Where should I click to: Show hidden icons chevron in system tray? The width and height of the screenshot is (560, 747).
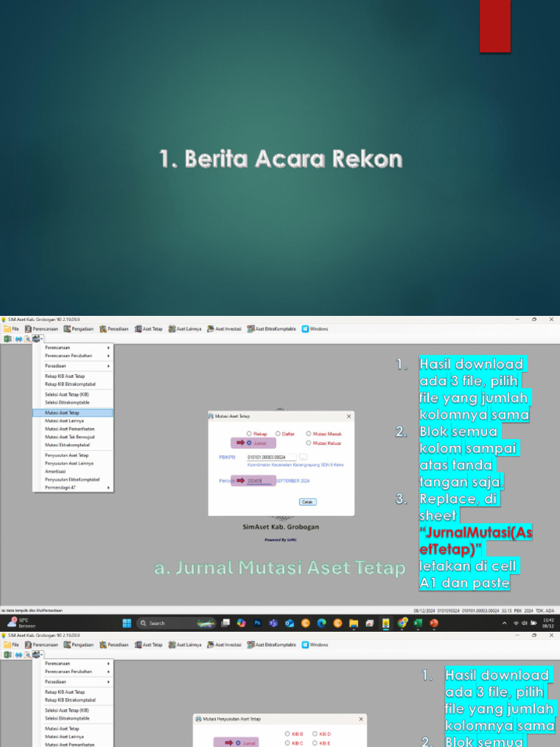pyautogui.click(x=505, y=623)
